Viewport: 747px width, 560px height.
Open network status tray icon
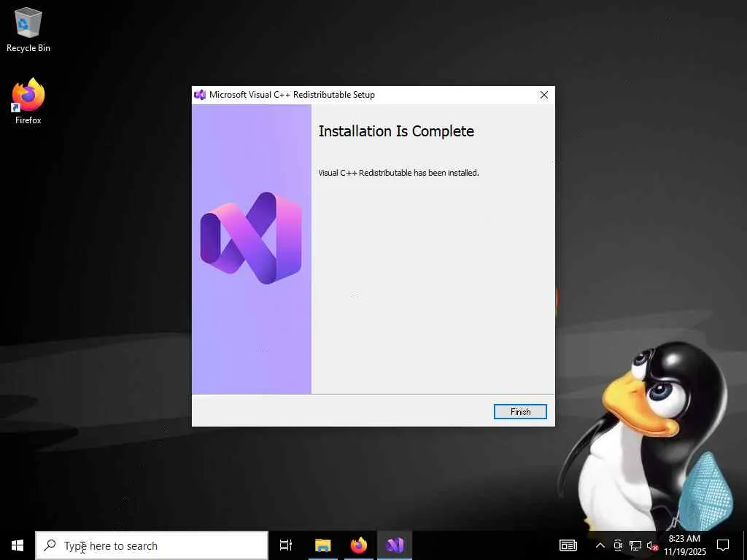point(635,545)
